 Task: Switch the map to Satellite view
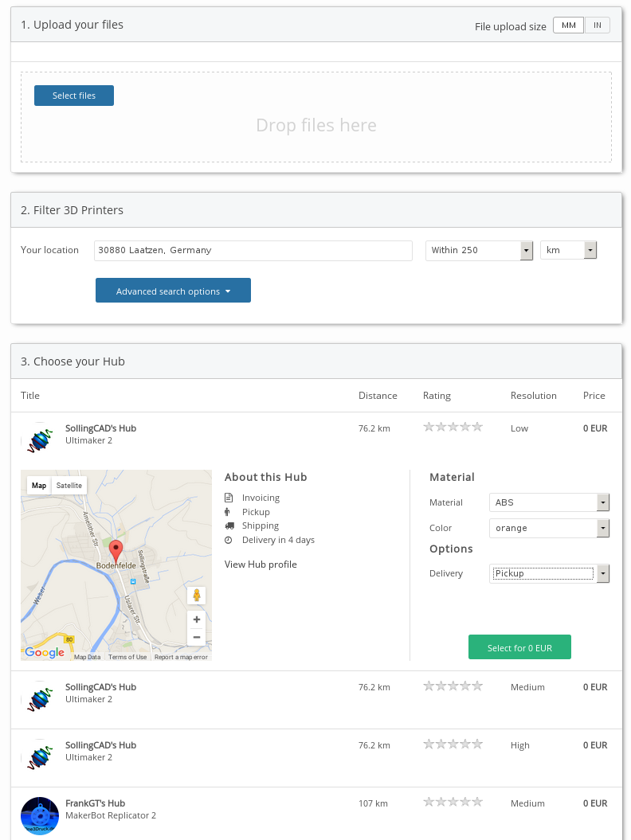tap(69, 486)
